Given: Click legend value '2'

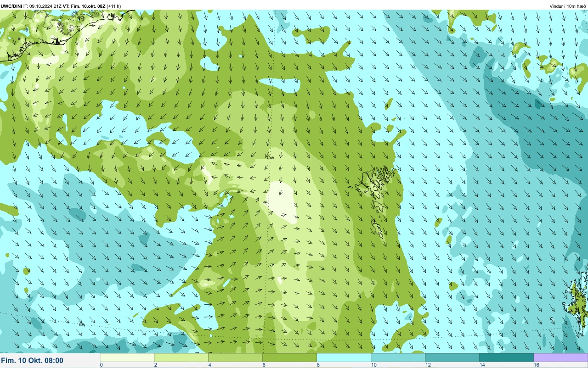Looking at the screenshot, I should (156, 365).
